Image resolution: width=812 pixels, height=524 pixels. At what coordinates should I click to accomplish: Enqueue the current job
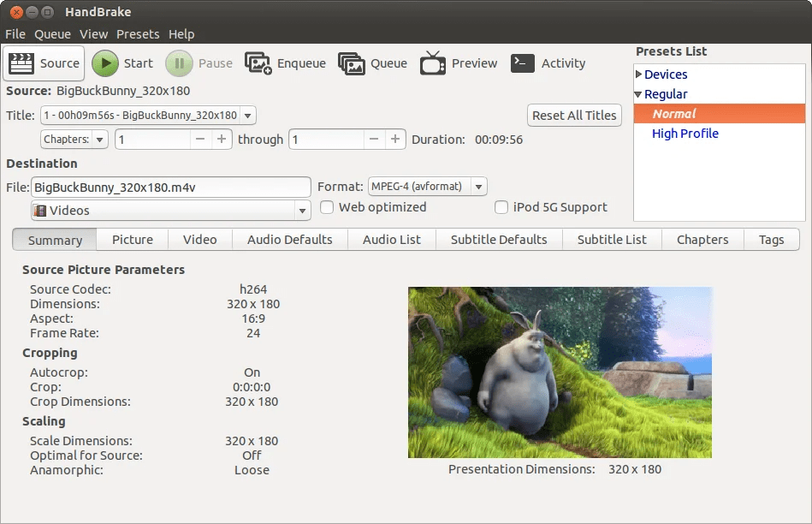tap(285, 63)
